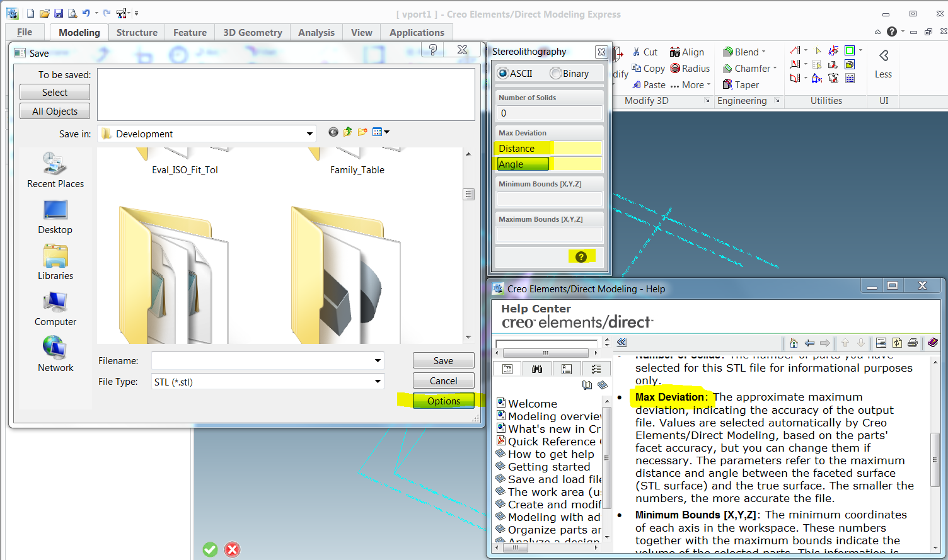Switch to the Structure tab
Image resolution: width=948 pixels, height=560 pixels.
point(137,32)
